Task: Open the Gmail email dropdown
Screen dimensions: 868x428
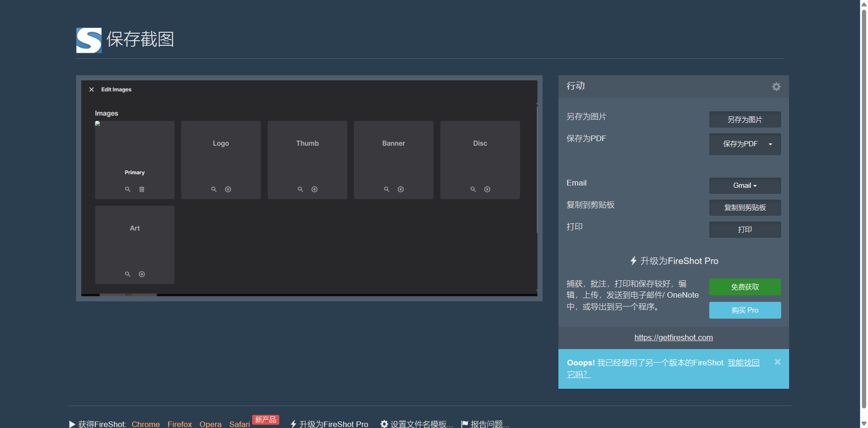Action: tap(745, 185)
